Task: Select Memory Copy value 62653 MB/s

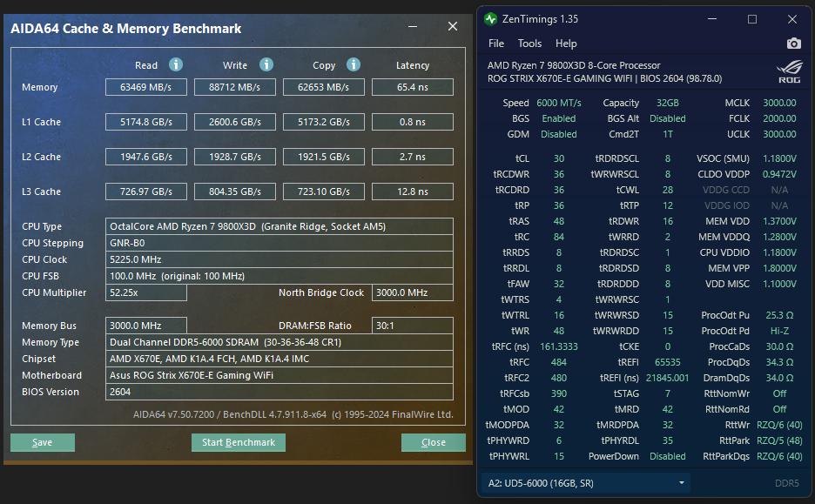Action: [324, 87]
